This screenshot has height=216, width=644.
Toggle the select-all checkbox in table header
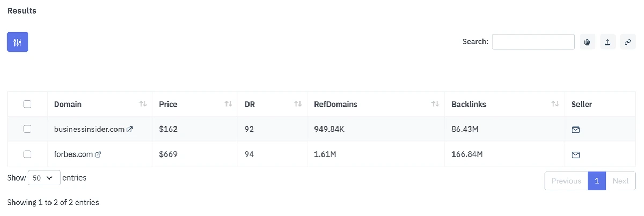click(x=27, y=104)
